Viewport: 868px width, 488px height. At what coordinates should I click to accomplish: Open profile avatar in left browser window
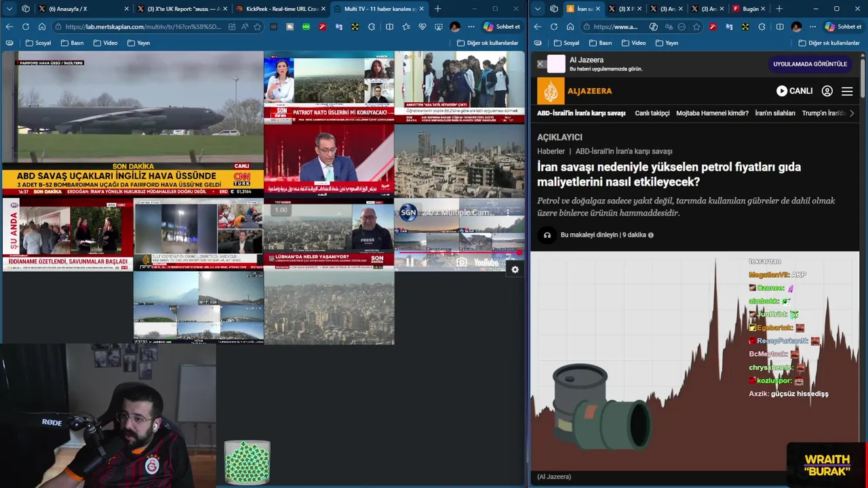coord(455,26)
